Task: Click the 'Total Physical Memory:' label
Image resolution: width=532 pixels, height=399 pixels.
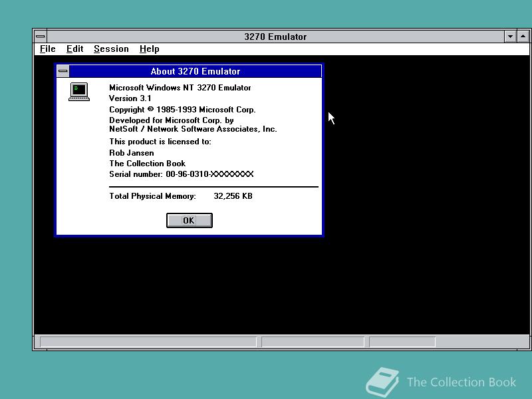Action: (x=152, y=196)
